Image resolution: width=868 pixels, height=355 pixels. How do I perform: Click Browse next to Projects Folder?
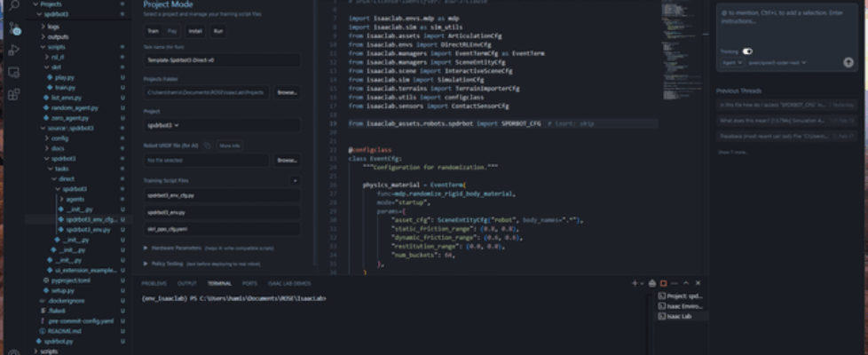[286, 91]
